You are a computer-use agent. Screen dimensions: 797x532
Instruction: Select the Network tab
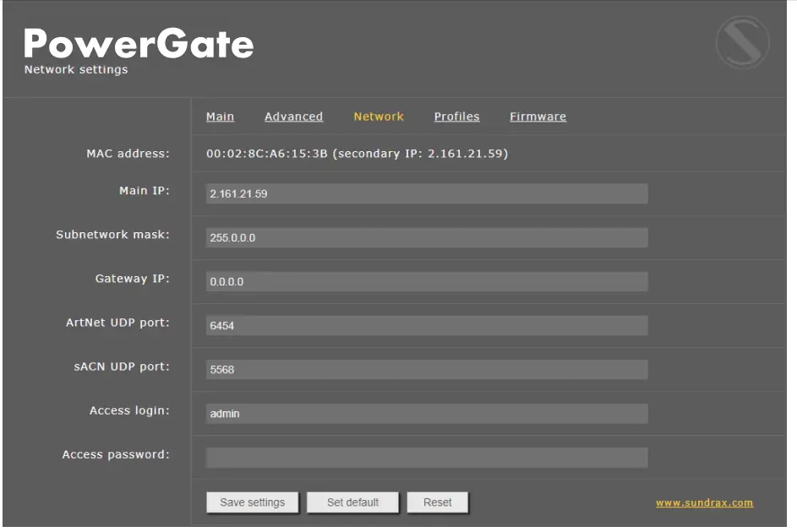pyautogui.click(x=378, y=117)
